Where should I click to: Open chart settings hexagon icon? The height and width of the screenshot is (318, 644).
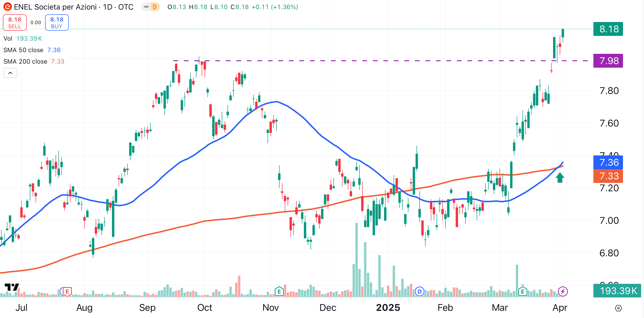coord(618,308)
